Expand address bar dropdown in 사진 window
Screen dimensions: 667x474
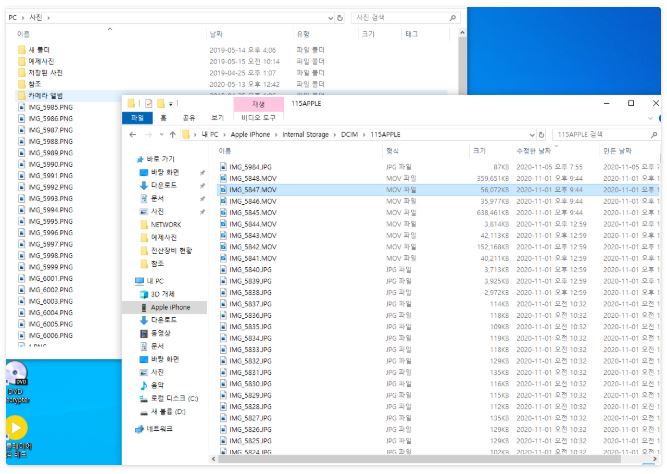point(331,18)
